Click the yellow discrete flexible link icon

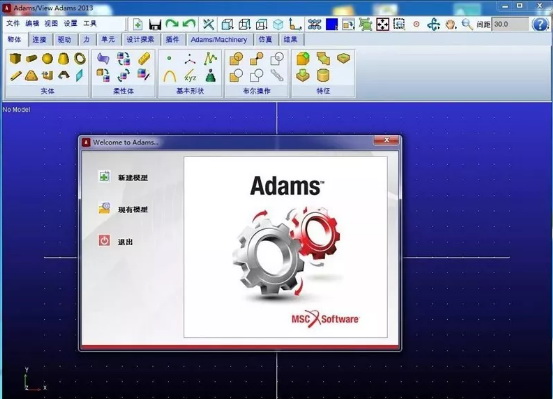point(144,58)
